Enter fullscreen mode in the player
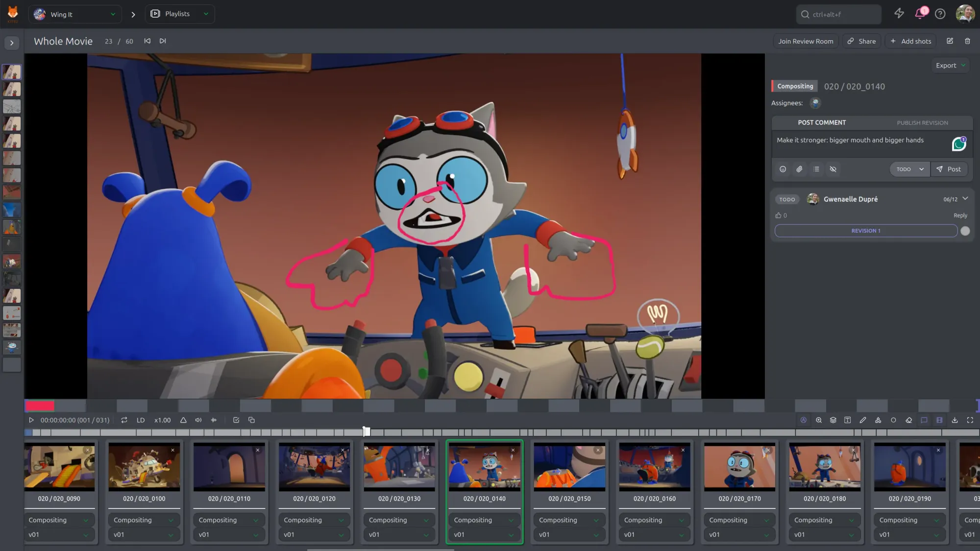Viewport: 980px width, 551px height. point(970,420)
